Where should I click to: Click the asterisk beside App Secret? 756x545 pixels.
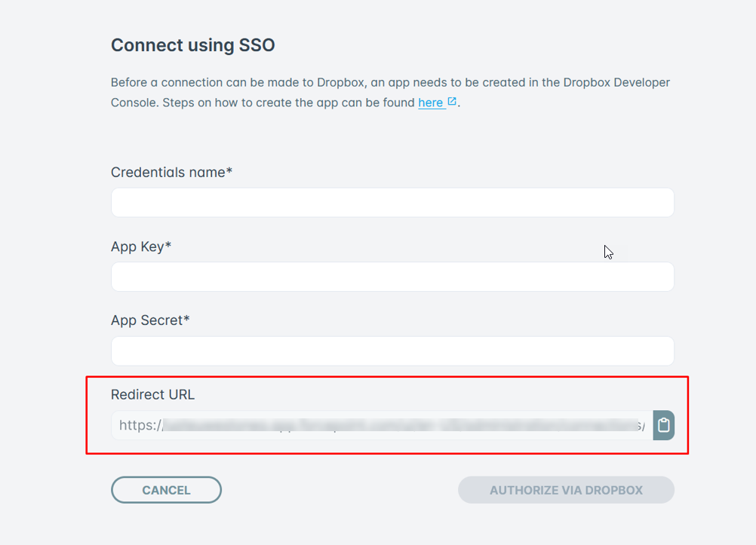tap(186, 319)
